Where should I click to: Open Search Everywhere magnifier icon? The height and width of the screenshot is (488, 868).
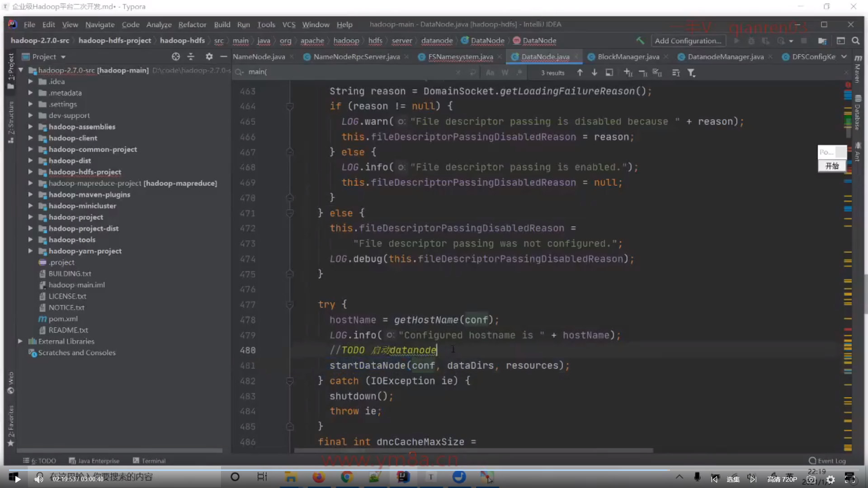pyautogui.click(x=855, y=41)
